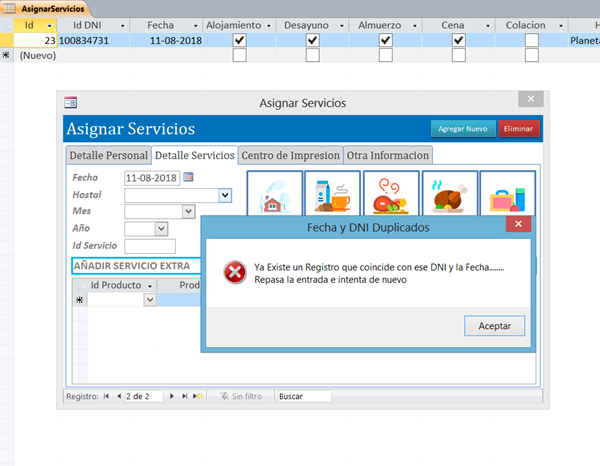This screenshot has height=466, width=600.
Task: Open the Cena column header dropdown
Action: [x=488, y=26]
